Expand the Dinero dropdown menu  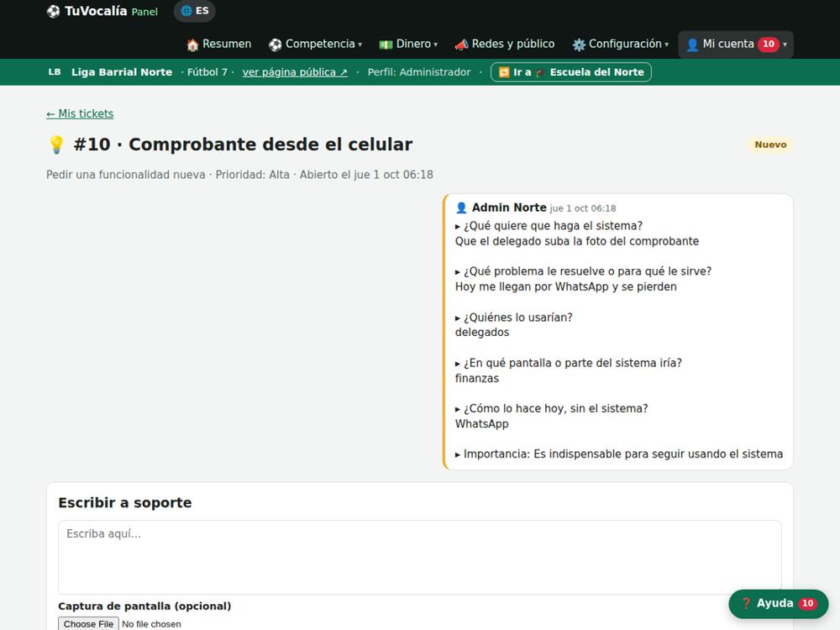tap(408, 44)
